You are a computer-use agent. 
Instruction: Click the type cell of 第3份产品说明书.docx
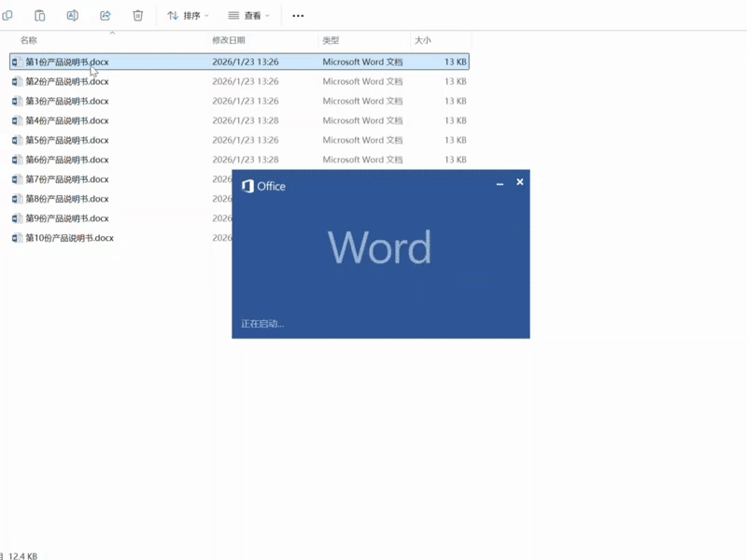362,101
